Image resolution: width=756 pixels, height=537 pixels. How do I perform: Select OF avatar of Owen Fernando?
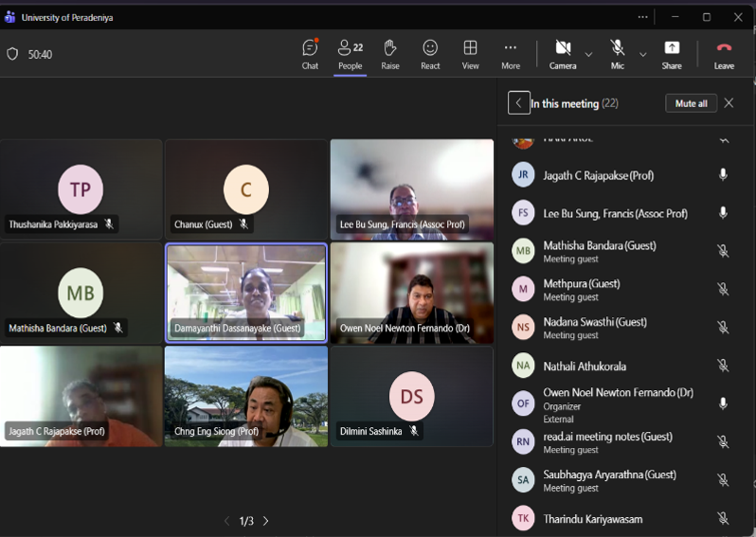click(523, 403)
